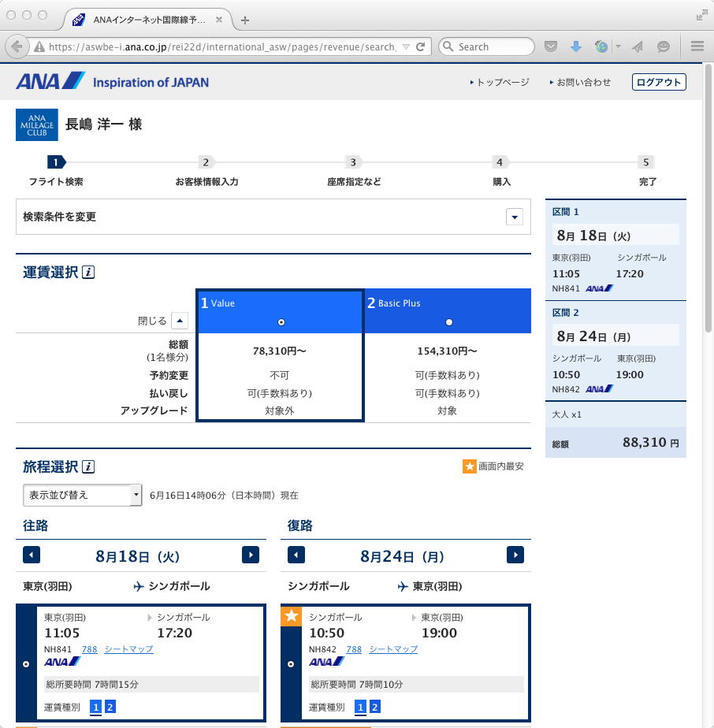The width and height of the screenshot is (714, 728).
Task: Click the 1 Value fare column header
Action: pyautogui.click(x=280, y=311)
